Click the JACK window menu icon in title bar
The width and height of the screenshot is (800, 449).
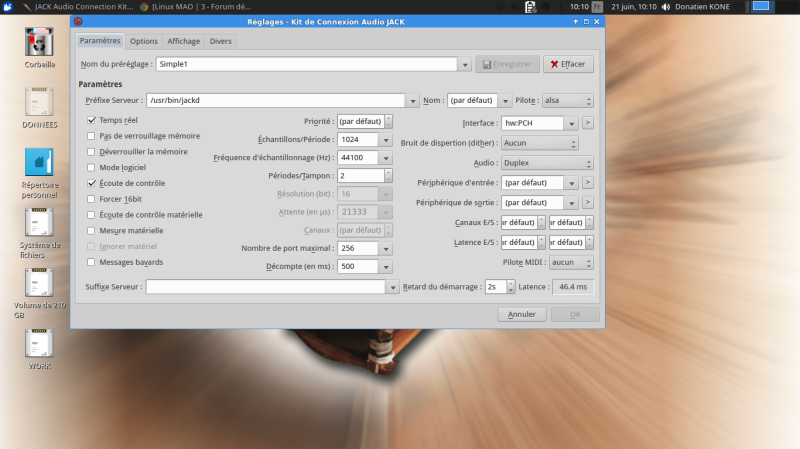pyautogui.click(x=78, y=21)
